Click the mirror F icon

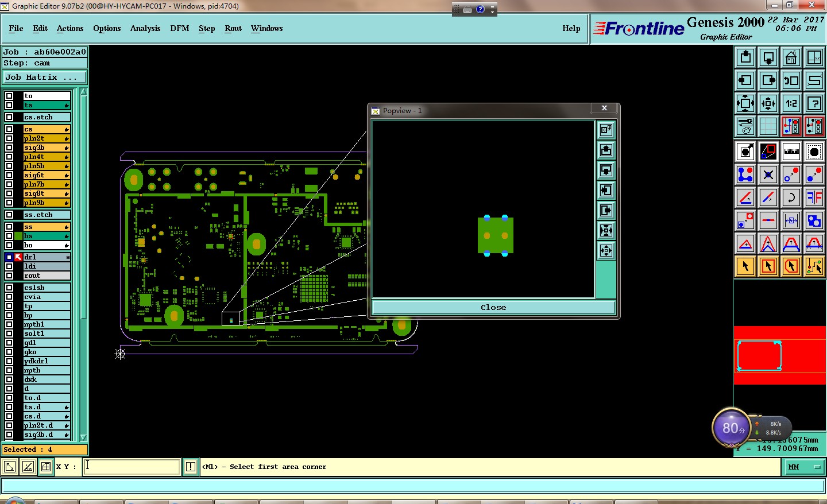[x=814, y=197]
